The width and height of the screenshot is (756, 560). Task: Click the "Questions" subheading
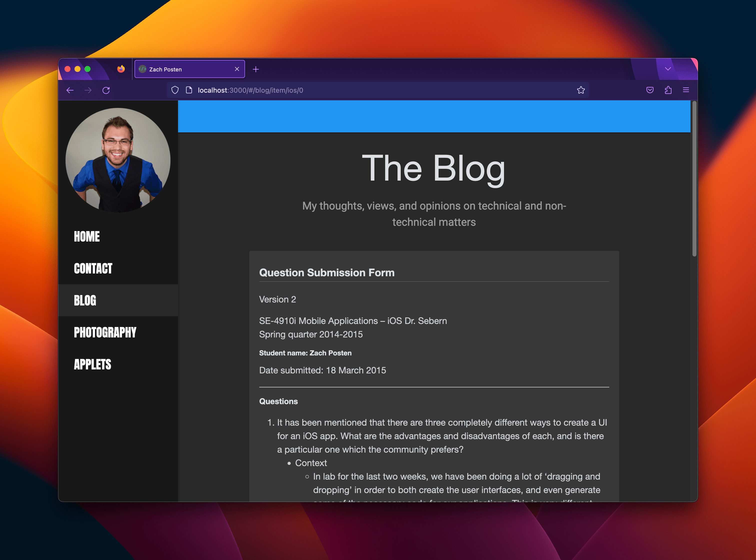pyautogui.click(x=278, y=401)
